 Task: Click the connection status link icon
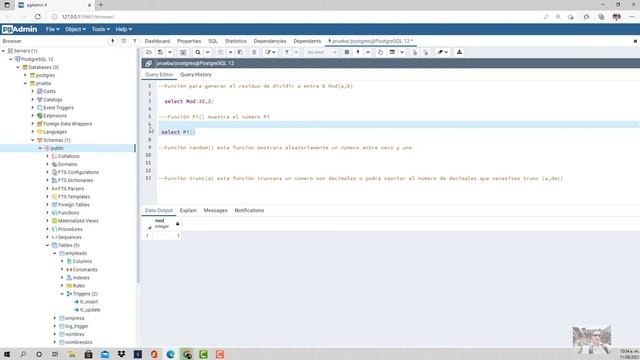click(x=149, y=63)
